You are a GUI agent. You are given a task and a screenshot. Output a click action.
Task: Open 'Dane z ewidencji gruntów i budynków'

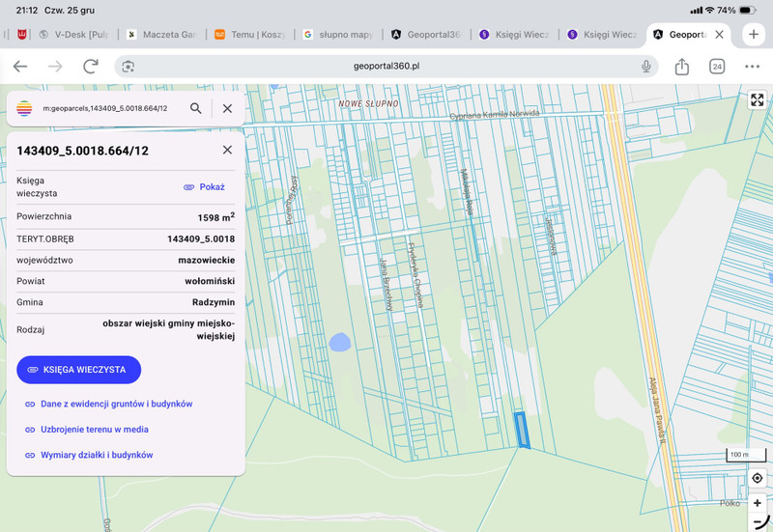(x=116, y=404)
